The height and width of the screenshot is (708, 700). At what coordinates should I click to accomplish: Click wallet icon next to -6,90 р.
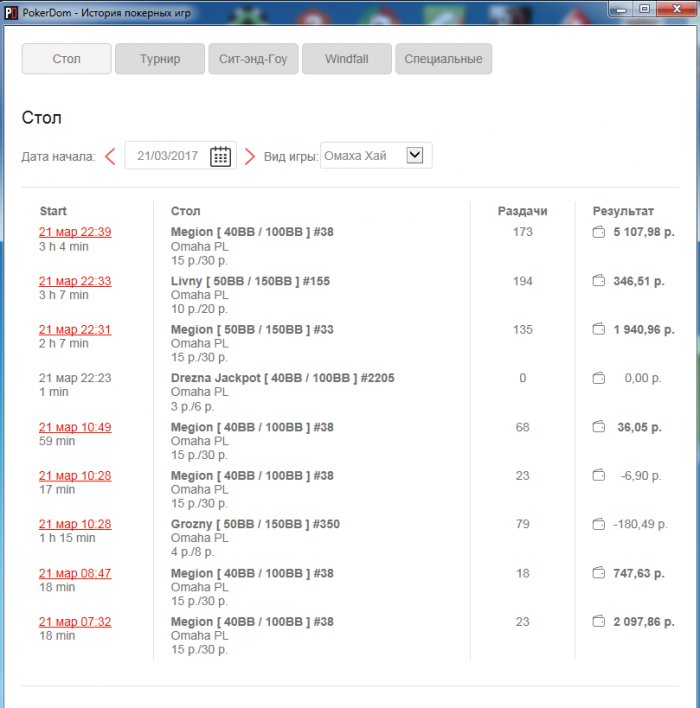[598, 475]
